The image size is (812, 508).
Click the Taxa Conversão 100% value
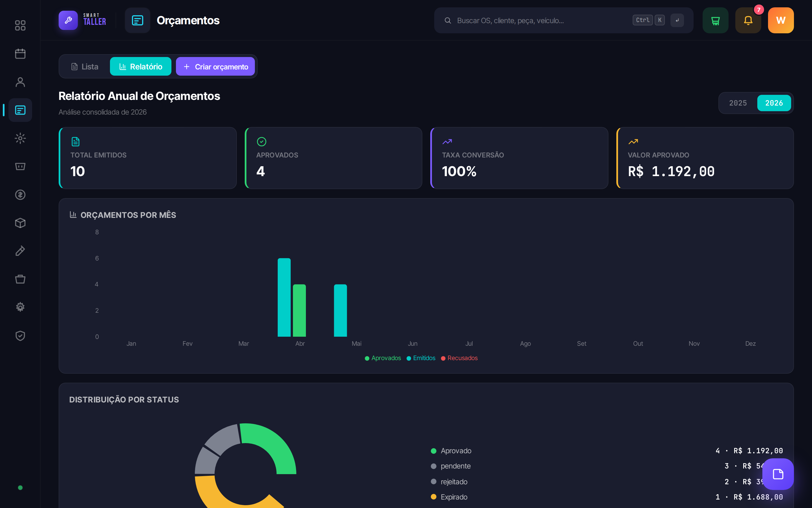[459, 171]
